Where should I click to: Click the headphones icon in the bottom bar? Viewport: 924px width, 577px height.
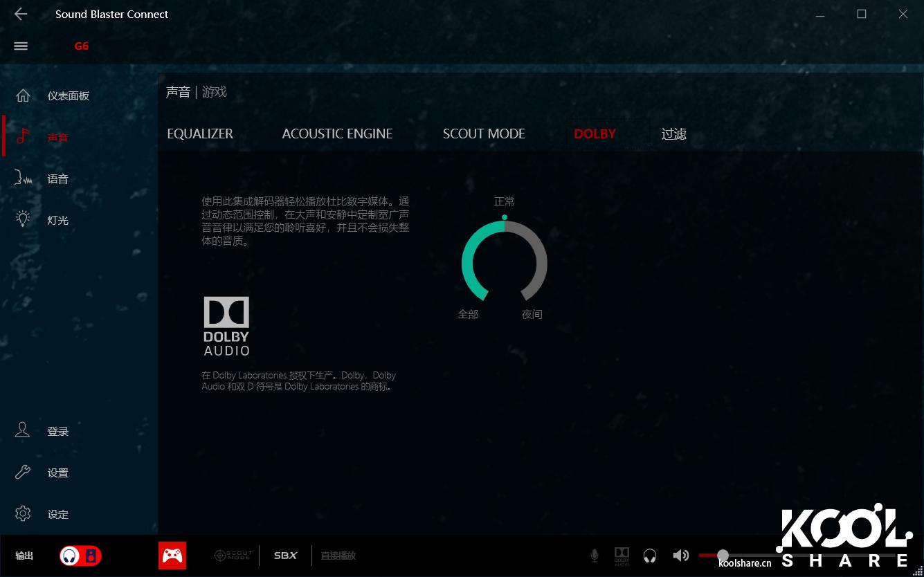click(650, 556)
